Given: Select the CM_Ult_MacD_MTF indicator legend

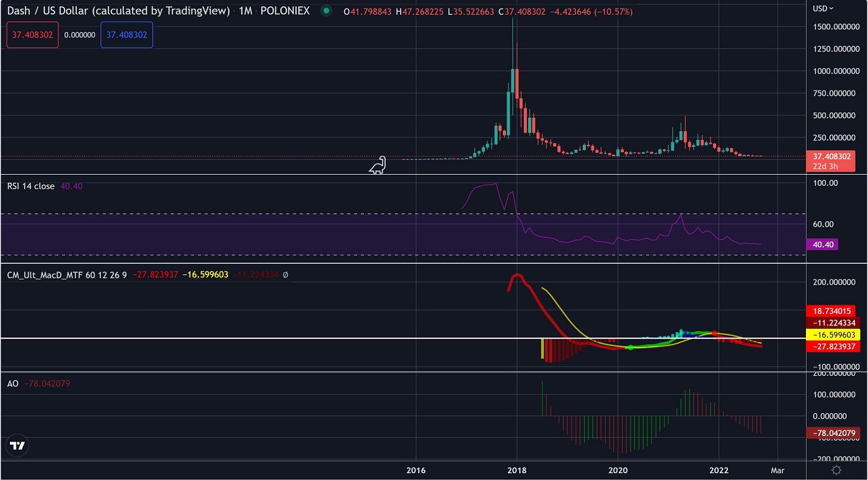Looking at the screenshot, I should 67,274.
